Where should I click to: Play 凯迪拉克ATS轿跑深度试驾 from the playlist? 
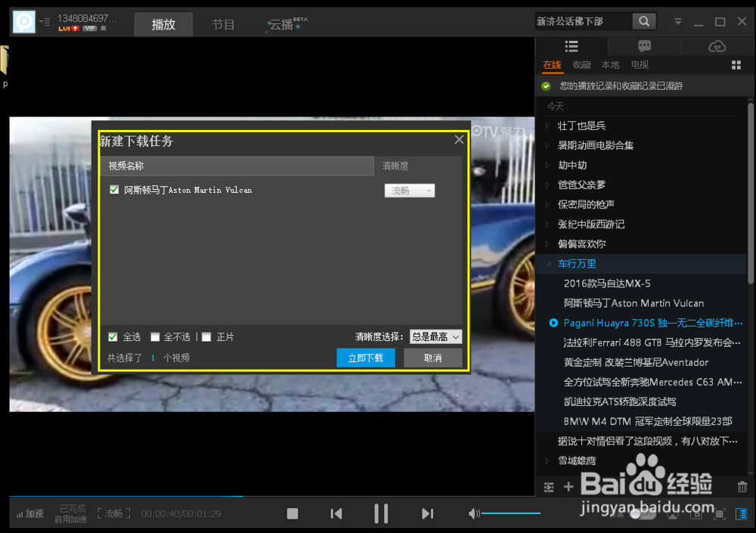point(620,401)
